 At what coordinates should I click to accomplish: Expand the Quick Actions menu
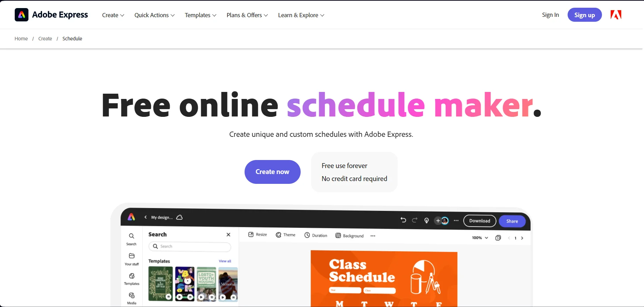[x=155, y=15]
